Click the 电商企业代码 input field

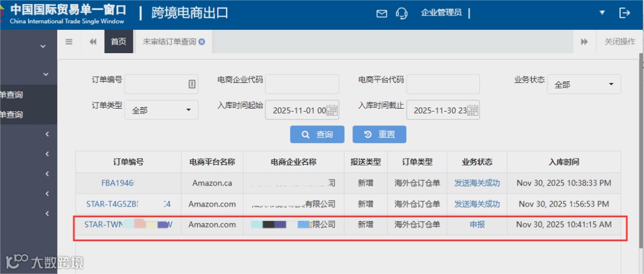pyautogui.click(x=302, y=84)
